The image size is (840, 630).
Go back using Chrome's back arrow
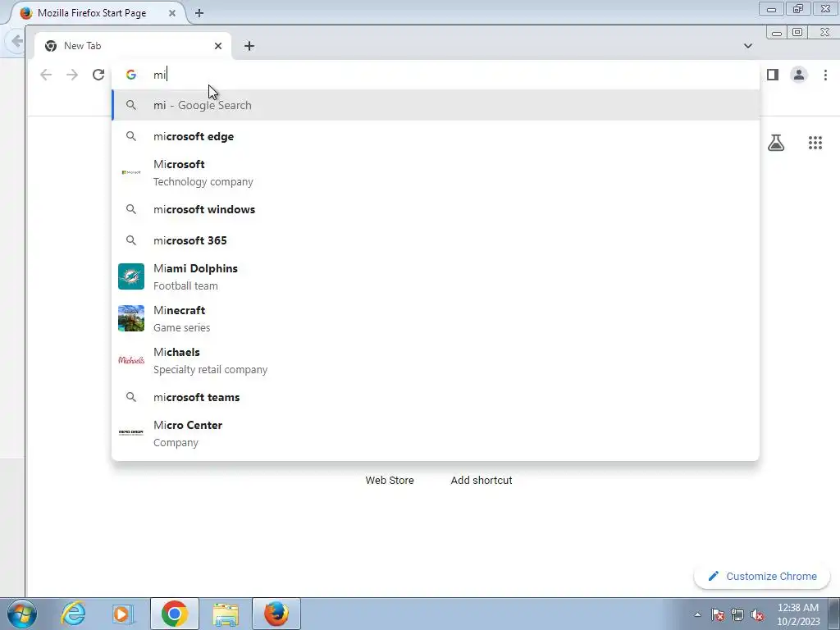(x=46, y=75)
